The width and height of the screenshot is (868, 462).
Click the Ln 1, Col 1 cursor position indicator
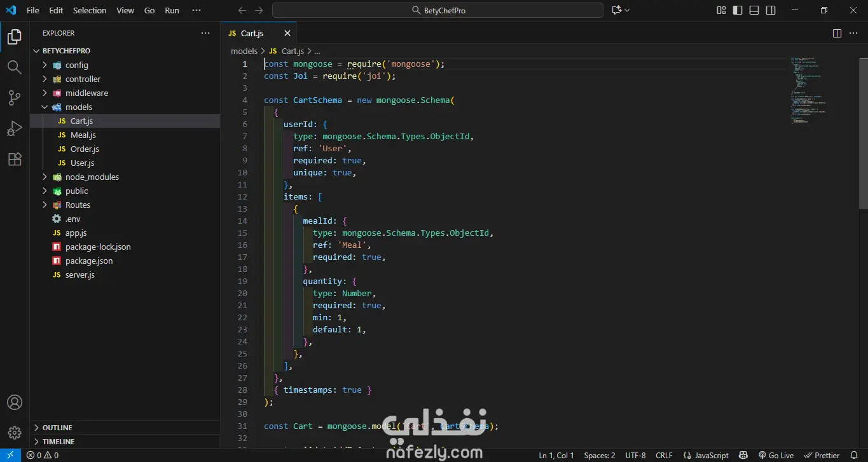pyautogui.click(x=556, y=455)
